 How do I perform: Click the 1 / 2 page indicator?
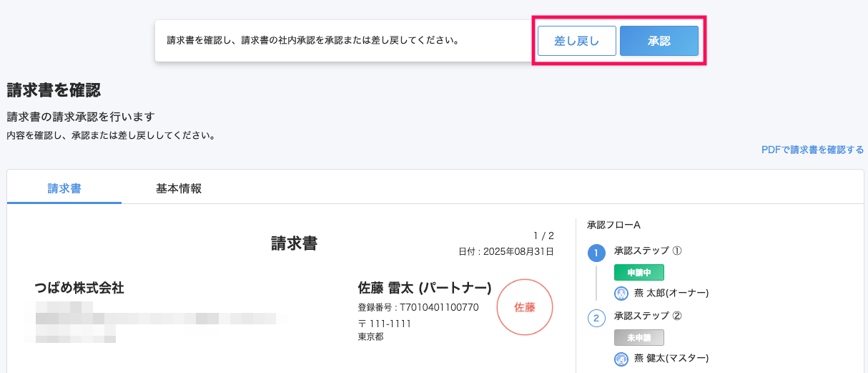(x=543, y=236)
